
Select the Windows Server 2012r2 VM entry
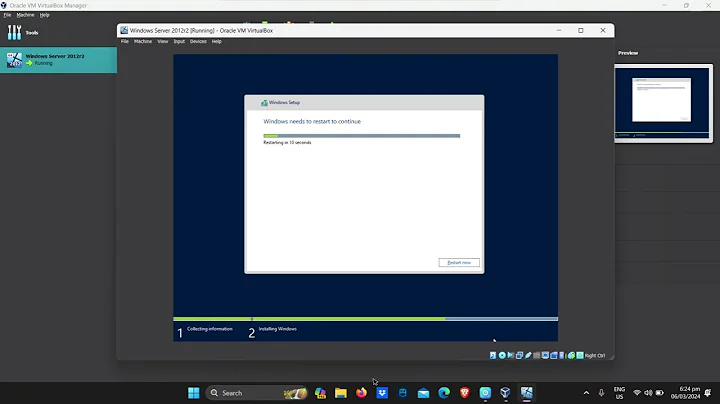click(x=58, y=60)
